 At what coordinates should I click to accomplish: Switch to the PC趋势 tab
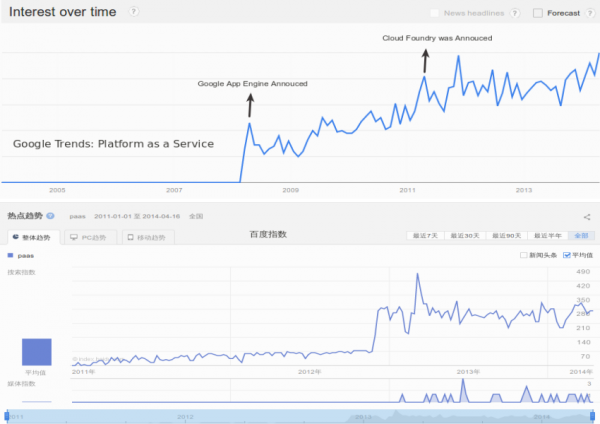coord(90,237)
